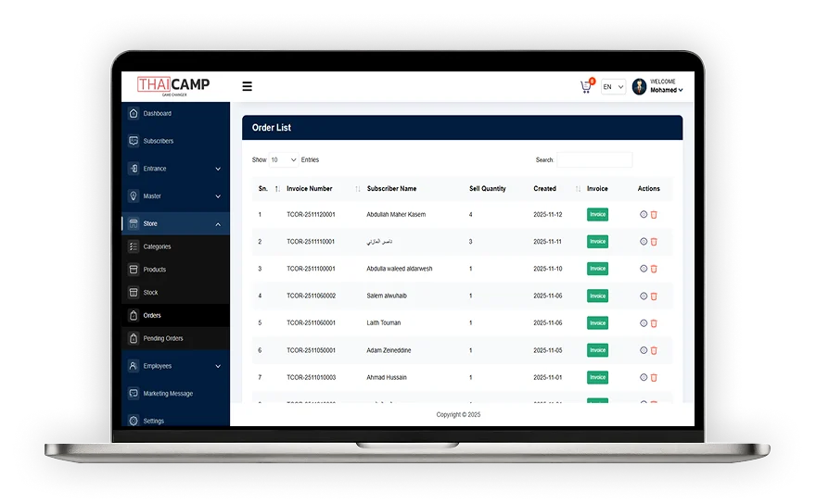Open Subscribers page from sidebar

click(x=158, y=142)
